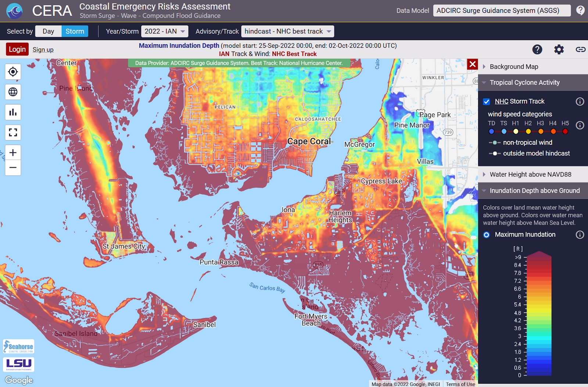Switch selection mode to Storm
The height and width of the screenshot is (387, 588).
[75, 31]
